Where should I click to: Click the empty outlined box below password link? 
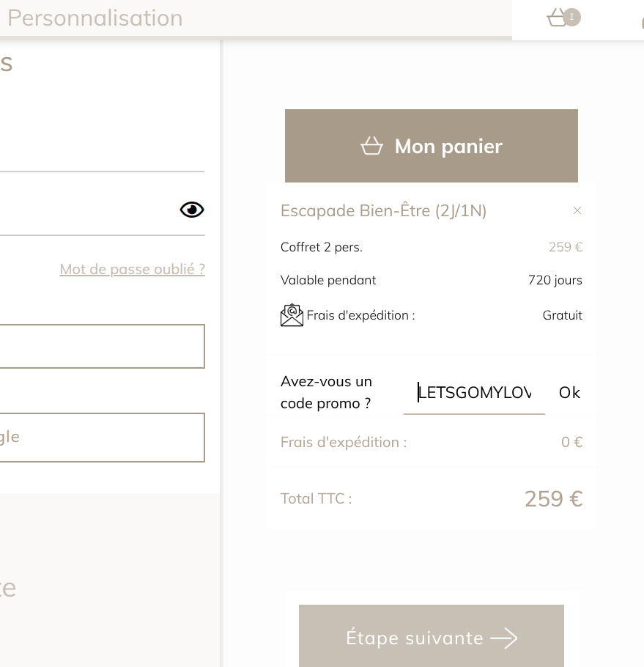pos(102,346)
